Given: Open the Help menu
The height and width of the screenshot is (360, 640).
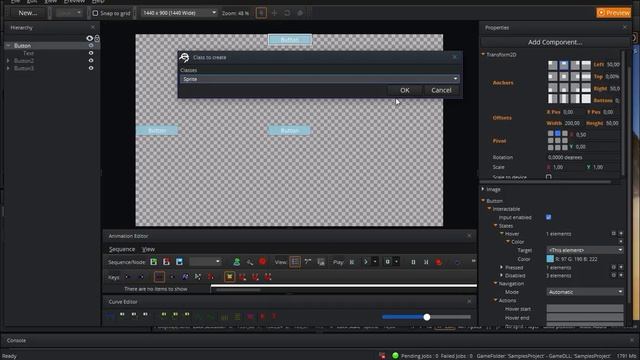Looking at the screenshot, I should [x=98, y=2].
